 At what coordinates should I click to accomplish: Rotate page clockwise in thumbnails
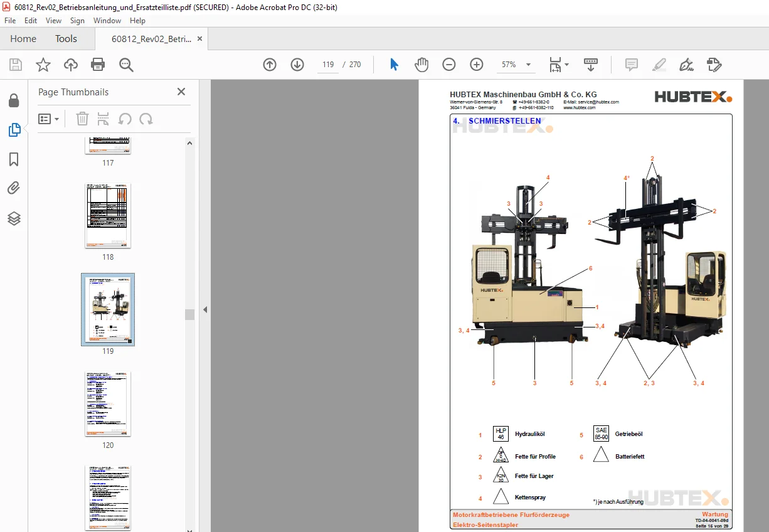click(146, 119)
